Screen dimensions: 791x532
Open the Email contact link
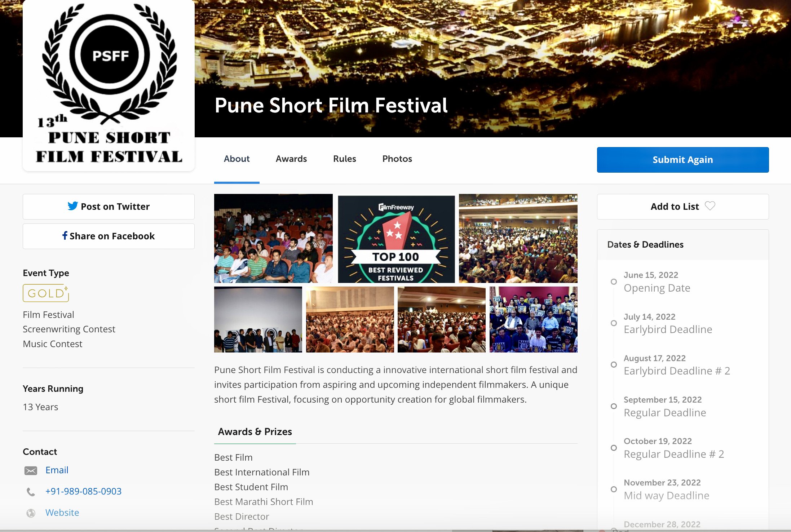pos(57,470)
